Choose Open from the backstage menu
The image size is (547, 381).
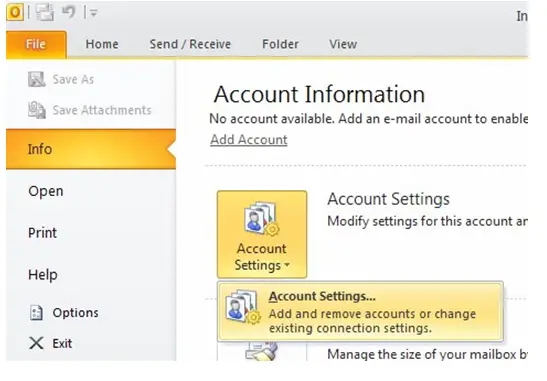click(x=46, y=191)
